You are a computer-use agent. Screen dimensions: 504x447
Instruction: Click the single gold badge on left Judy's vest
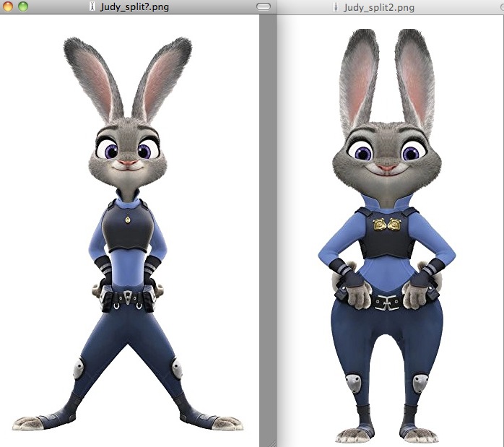127,220
